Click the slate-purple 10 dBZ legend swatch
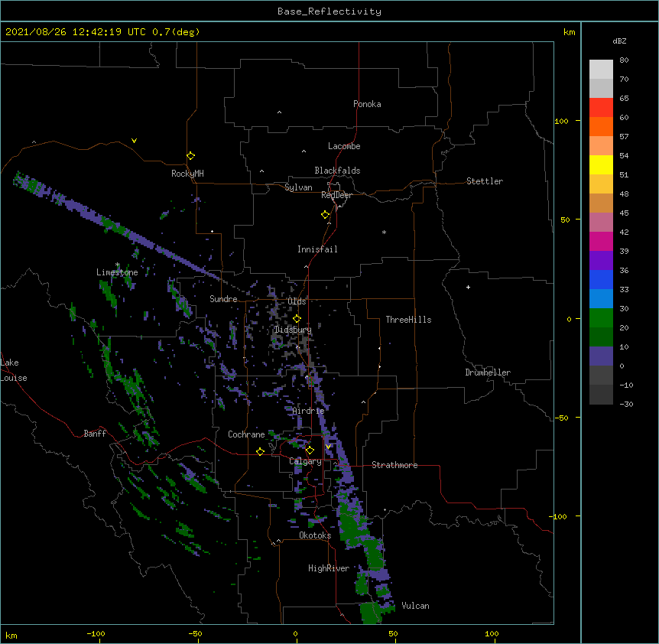The image size is (659, 644). [x=601, y=356]
